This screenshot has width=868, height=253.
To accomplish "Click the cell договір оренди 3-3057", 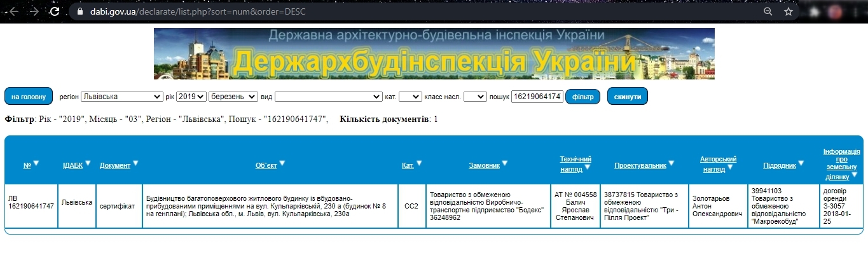I will [841, 206].
